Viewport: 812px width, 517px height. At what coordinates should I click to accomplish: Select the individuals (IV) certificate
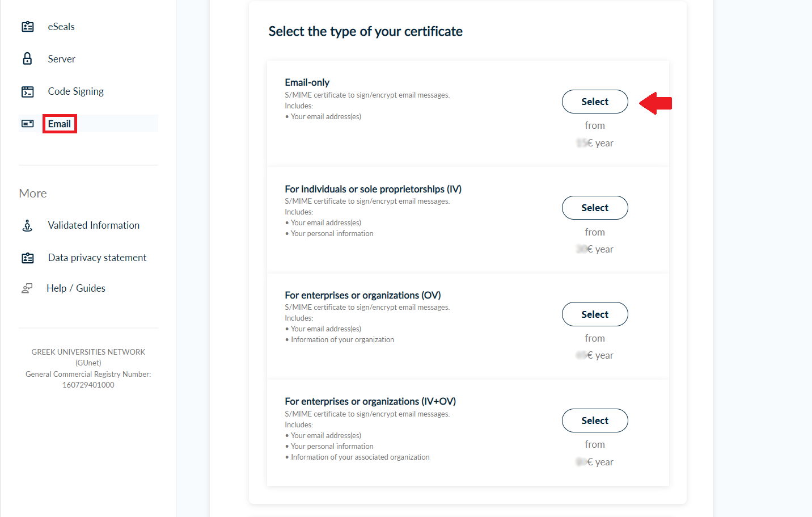click(x=595, y=208)
